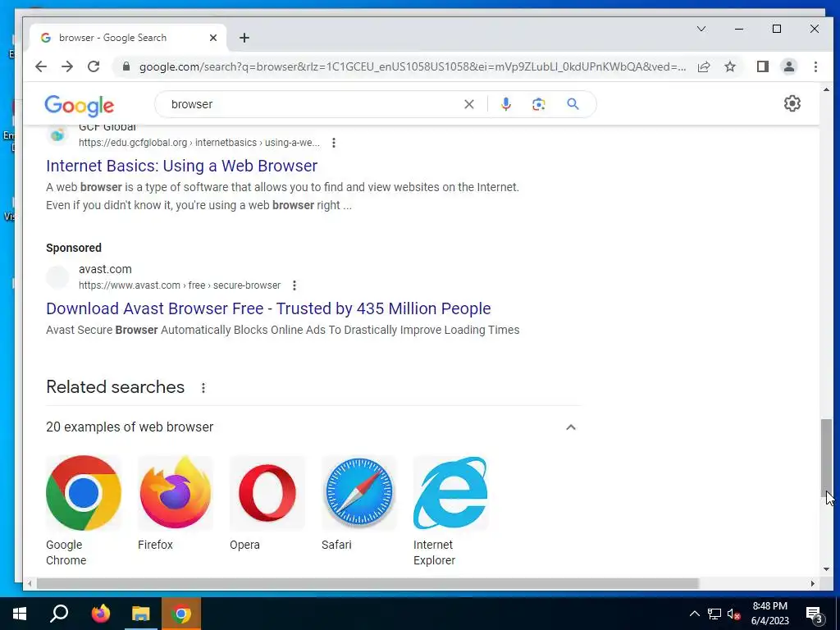Share this page icon in address bar
The height and width of the screenshot is (630, 840).
[x=704, y=66]
